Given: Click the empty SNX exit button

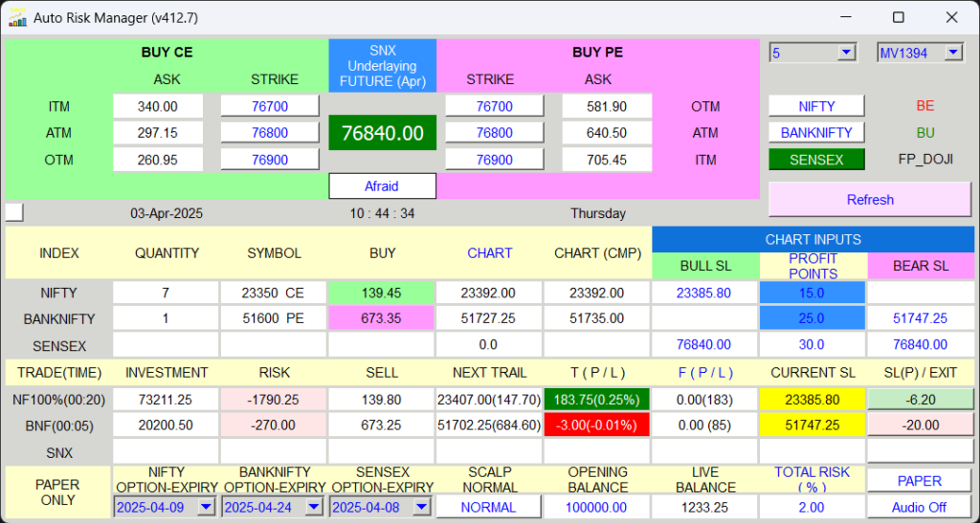Looking at the screenshot, I should point(921,452).
